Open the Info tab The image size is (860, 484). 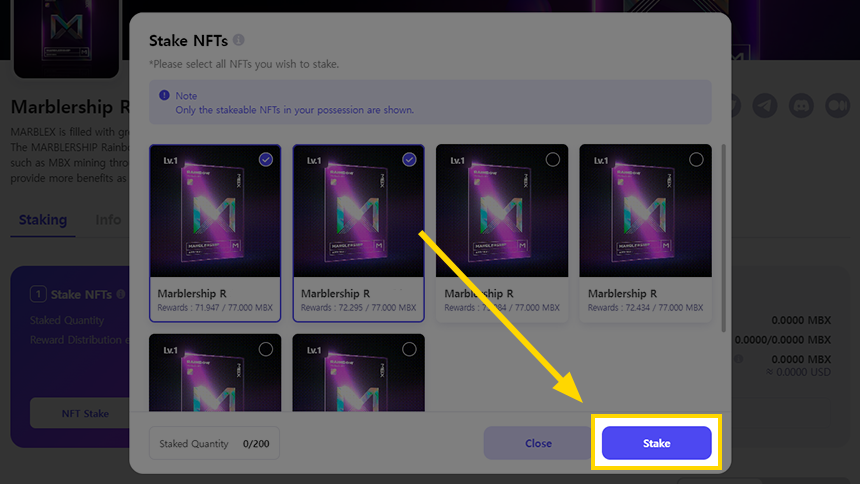pos(108,220)
